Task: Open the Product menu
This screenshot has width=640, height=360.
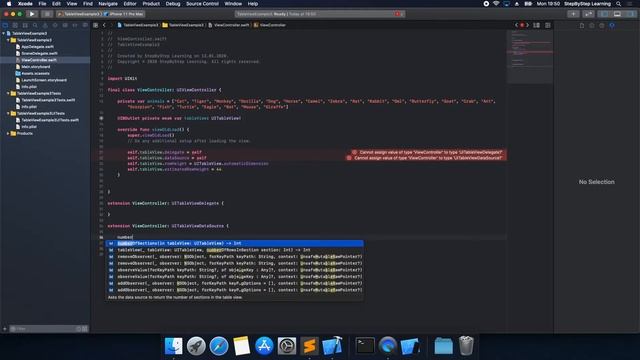Action: [x=151, y=4]
